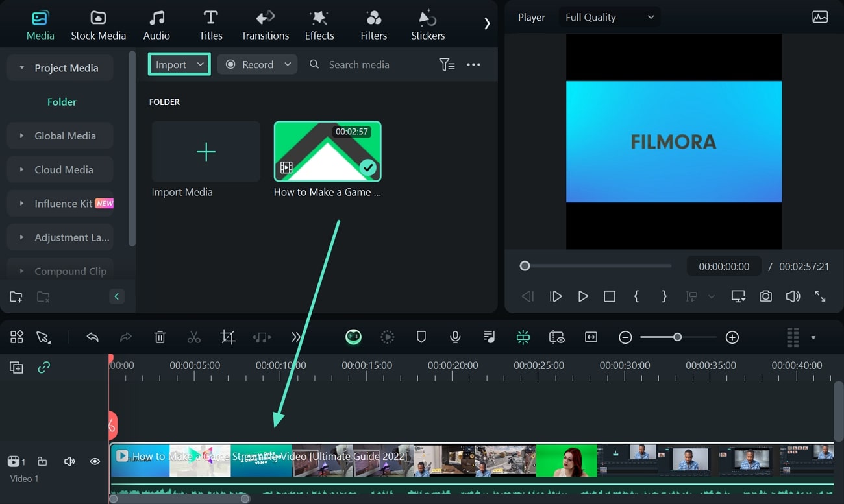Viewport: 844px width, 504px height.
Task: Select the Media tab
Action: [x=40, y=26]
